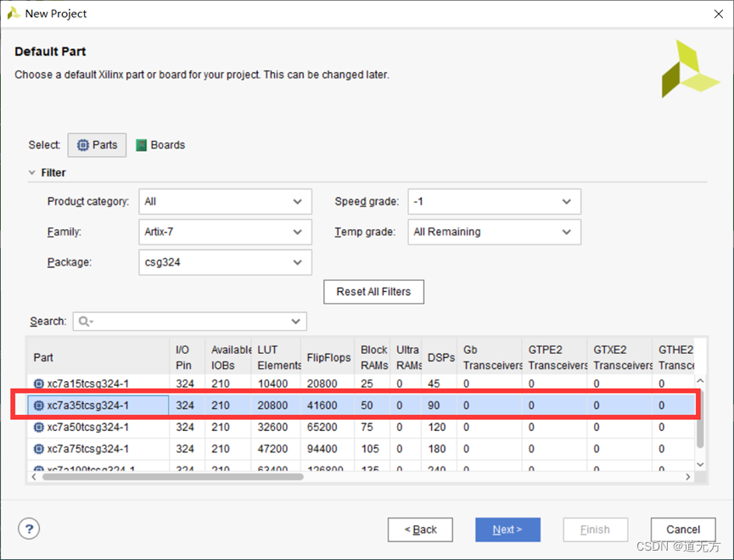Sort by I/O Pin column header
734x560 pixels.
coord(187,357)
